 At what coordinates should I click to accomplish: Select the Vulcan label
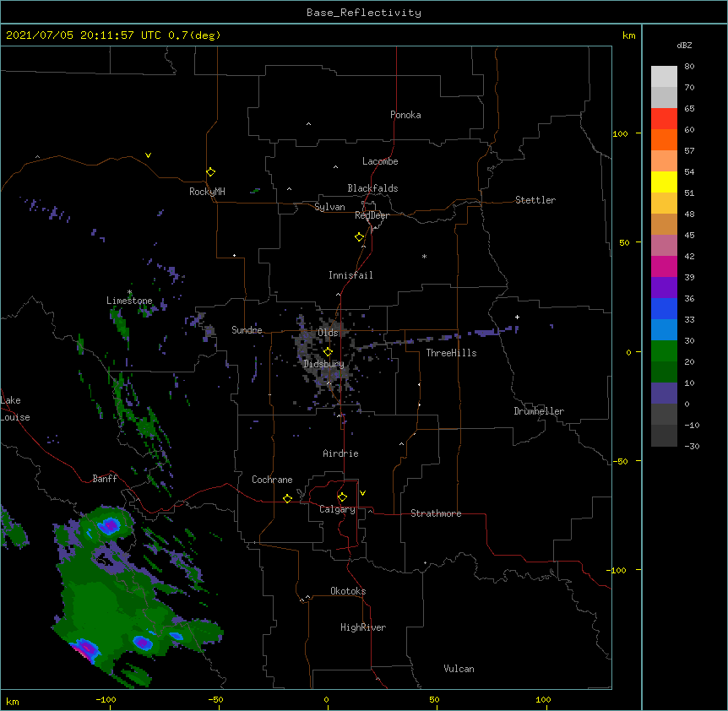point(459,669)
